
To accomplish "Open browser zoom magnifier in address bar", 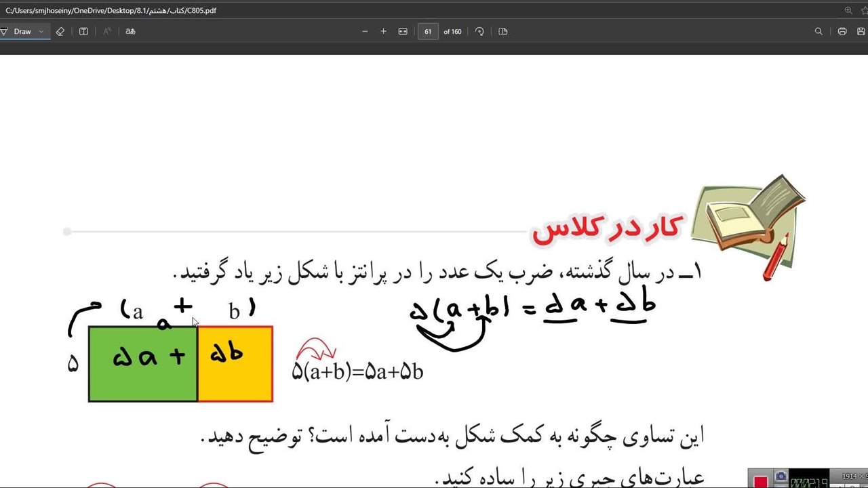I will tap(848, 11).
